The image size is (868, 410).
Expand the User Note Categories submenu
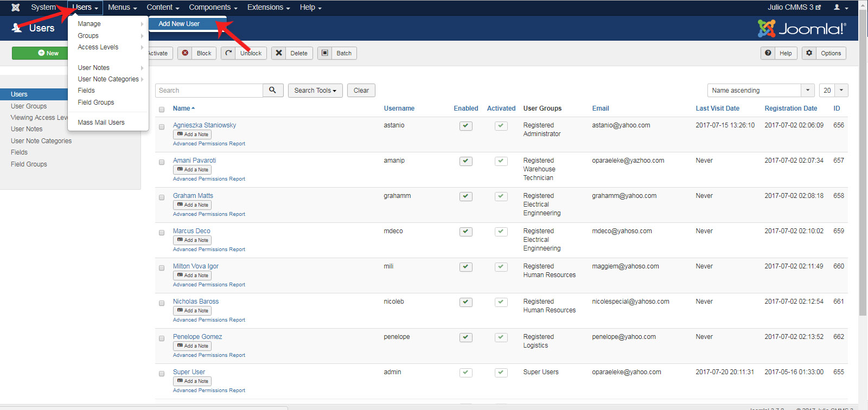click(x=108, y=79)
